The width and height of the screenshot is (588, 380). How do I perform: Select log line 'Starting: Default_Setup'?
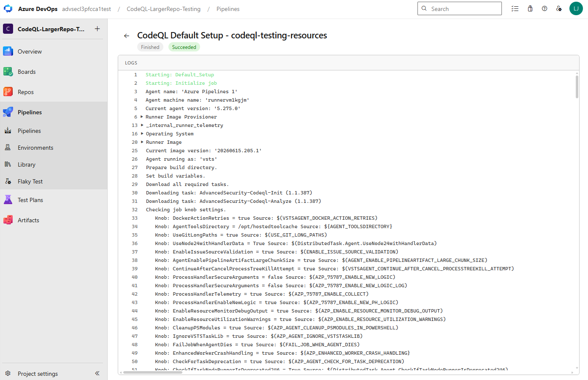point(180,75)
